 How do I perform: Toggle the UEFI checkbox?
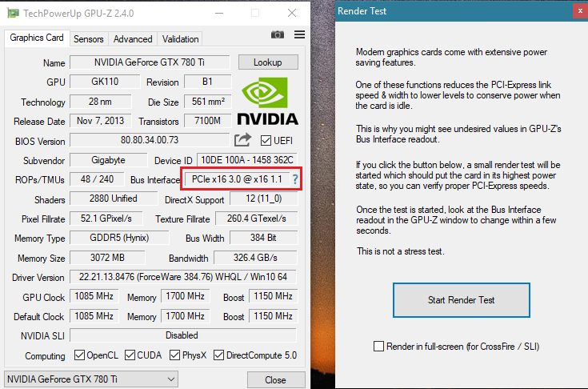pos(266,141)
